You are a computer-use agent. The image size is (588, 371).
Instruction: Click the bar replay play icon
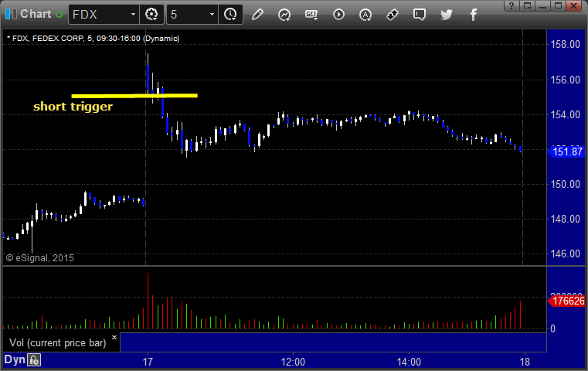pyautogui.click(x=338, y=15)
